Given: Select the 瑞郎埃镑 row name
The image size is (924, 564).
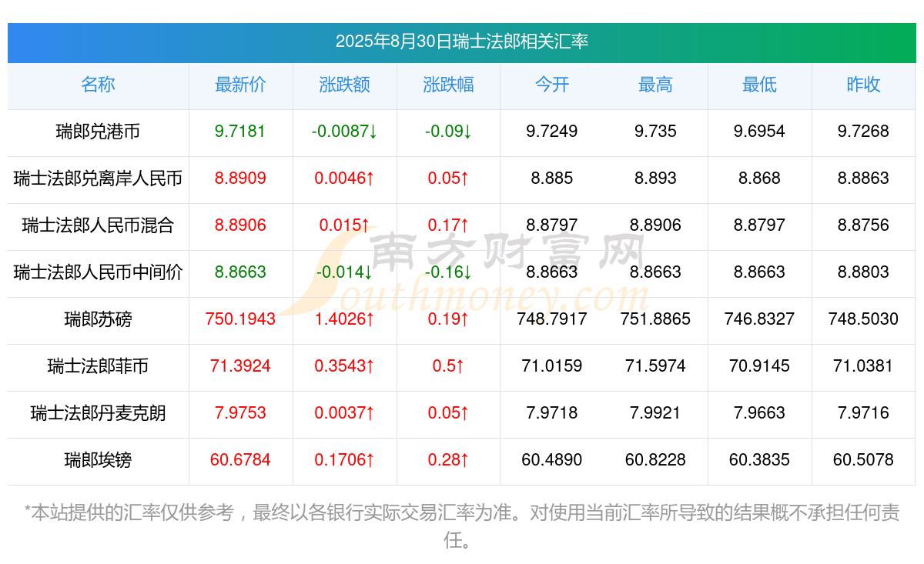Looking at the screenshot, I should click(x=98, y=460).
